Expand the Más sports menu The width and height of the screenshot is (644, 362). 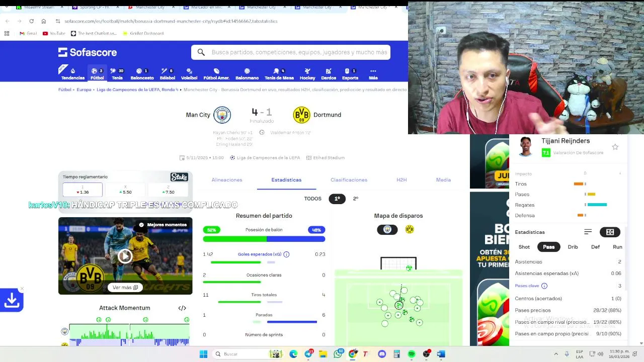tap(373, 74)
